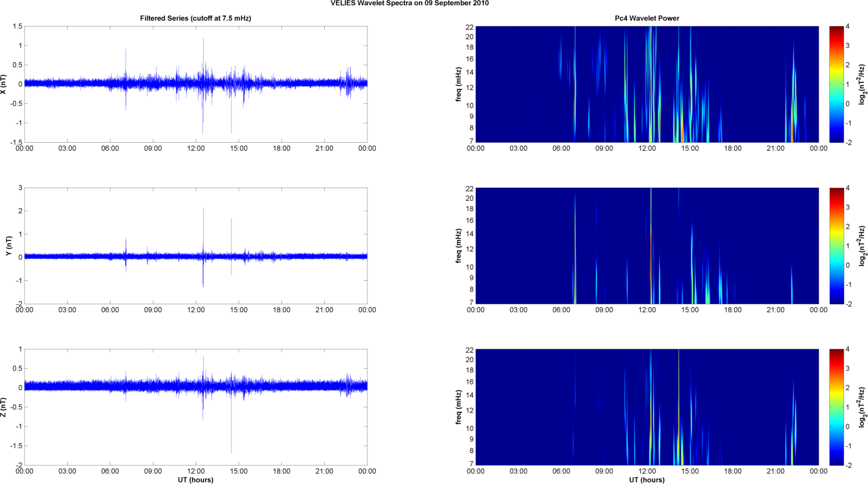Click the 'freq (mHz)' label of top spectrogram
This screenshot has height=484, width=868.
click(458, 84)
